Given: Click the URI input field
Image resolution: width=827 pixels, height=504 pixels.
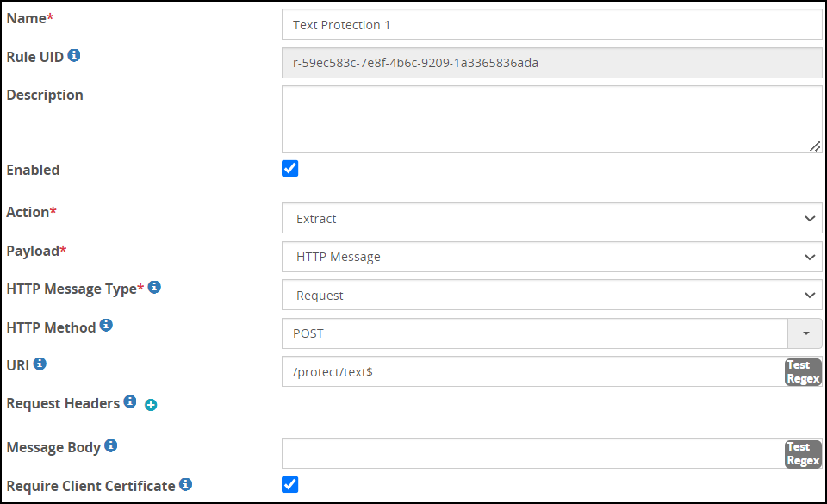Looking at the screenshot, I should pyautogui.click(x=533, y=371).
